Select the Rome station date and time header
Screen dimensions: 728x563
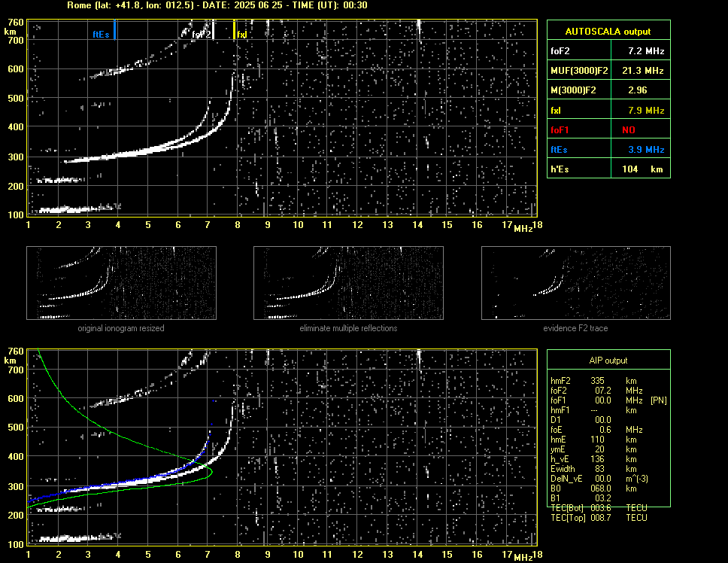[x=217, y=5]
